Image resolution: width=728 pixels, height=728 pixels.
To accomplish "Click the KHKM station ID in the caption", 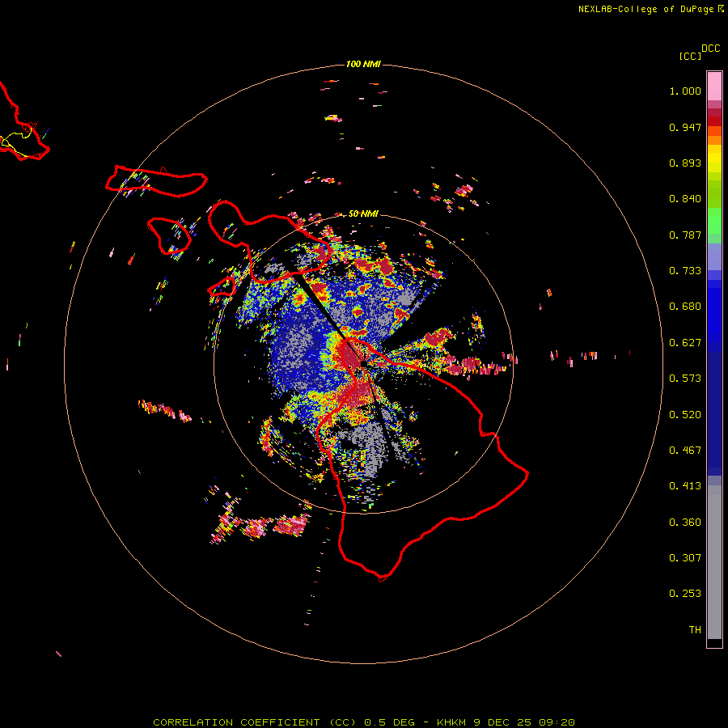I will [x=451, y=722].
